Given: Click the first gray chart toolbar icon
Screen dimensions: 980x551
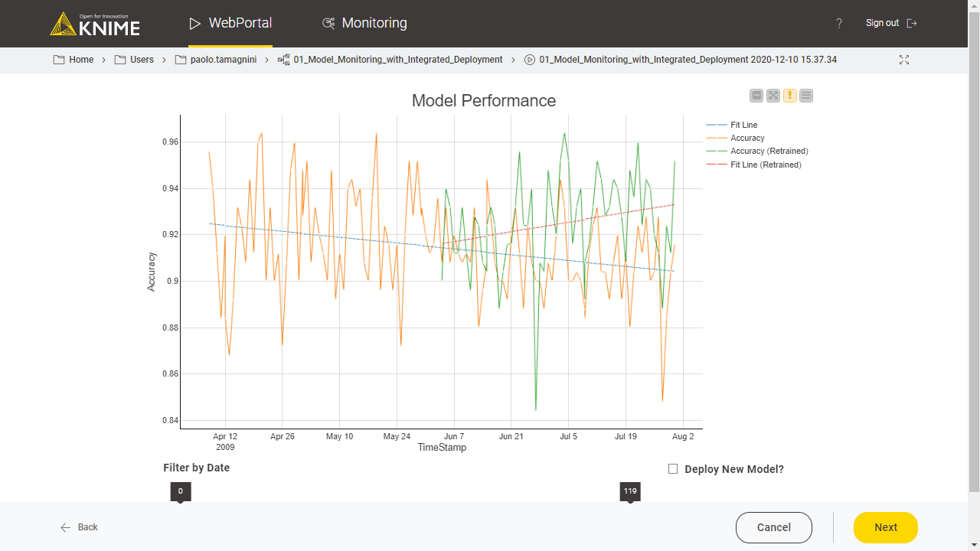Looking at the screenshot, I should click(x=756, y=96).
